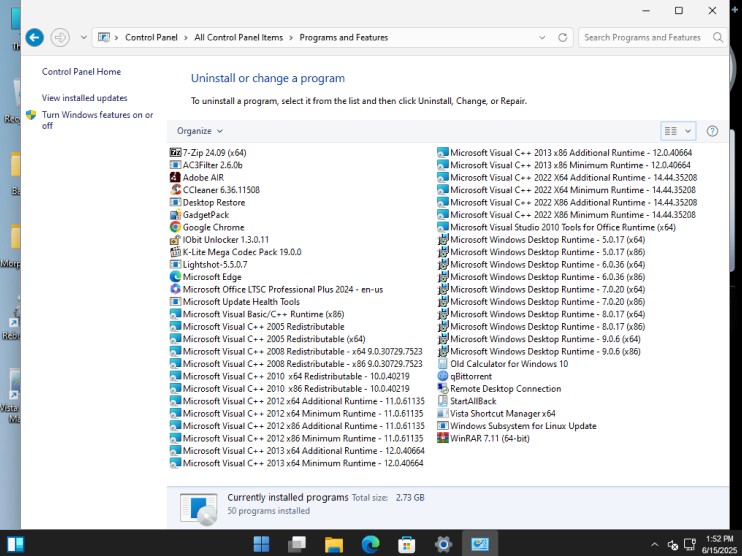The image size is (742, 556).
Task: Open Control Panel Home link
Action: click(81, 71)
